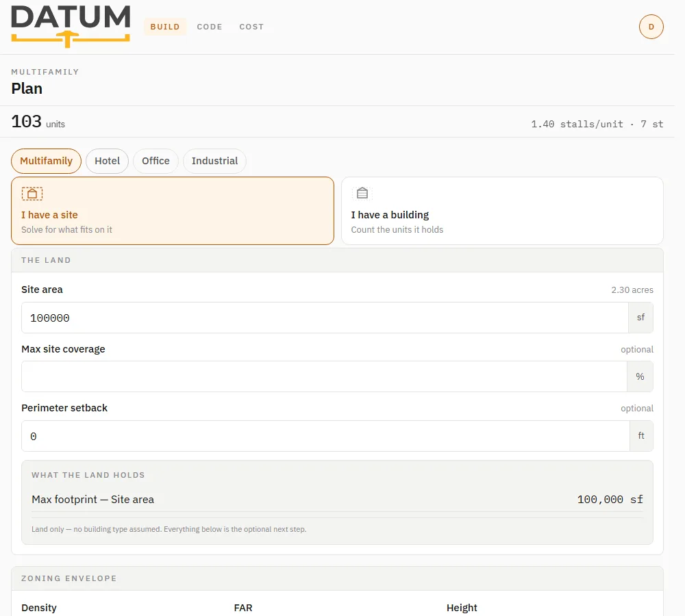Click '1.40 stalls/unit · 7 st' summary

(x=597, y=124)
